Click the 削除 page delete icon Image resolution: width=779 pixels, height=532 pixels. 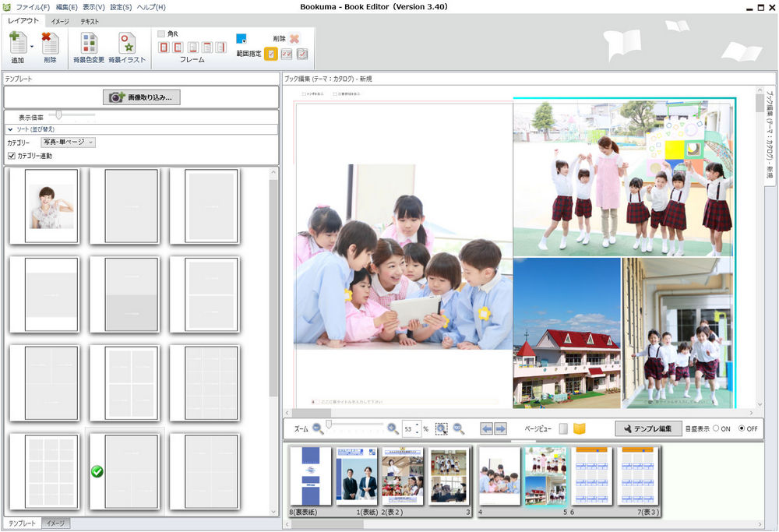[50, 44]
